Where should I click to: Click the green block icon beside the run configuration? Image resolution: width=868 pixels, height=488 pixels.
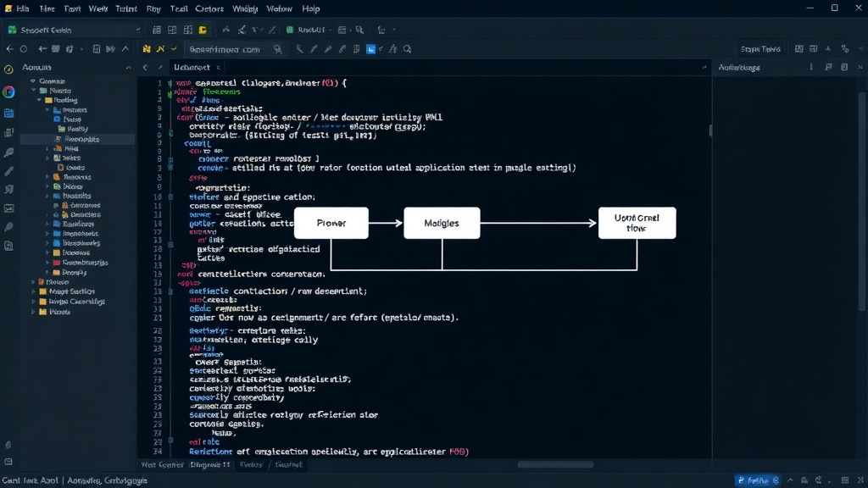[290, 30]
